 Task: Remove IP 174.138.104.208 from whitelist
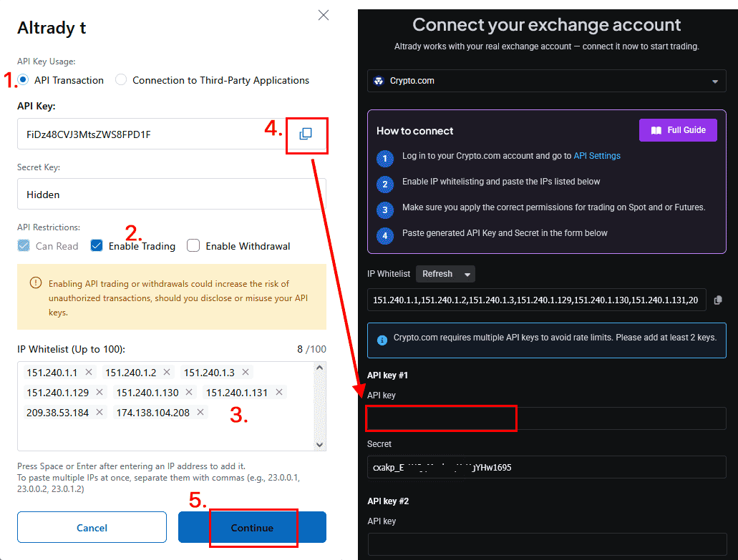(x=200, y=412)
